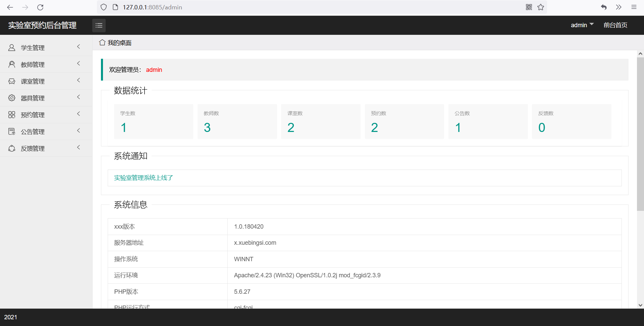Expand the 学生管理 chevron

78,47
